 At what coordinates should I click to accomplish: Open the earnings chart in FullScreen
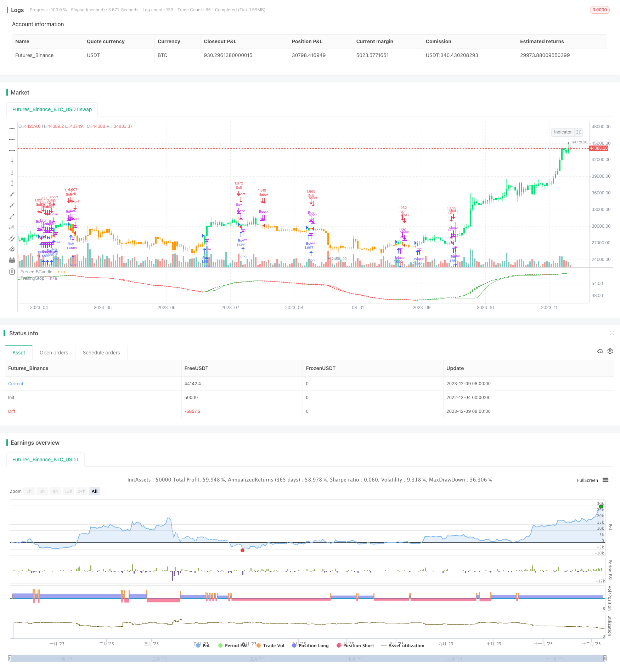587,480
